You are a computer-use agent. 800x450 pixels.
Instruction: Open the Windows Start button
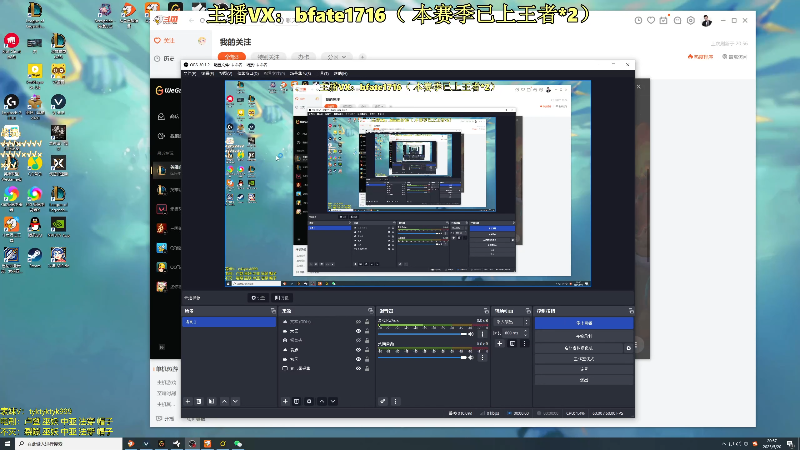click(x=7, y=444)
